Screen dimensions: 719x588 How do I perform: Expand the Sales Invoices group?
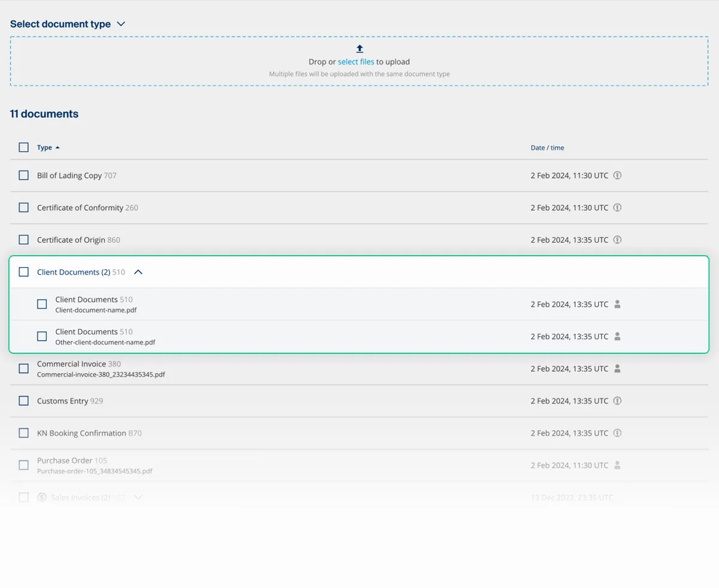click(x=138, y=497)
